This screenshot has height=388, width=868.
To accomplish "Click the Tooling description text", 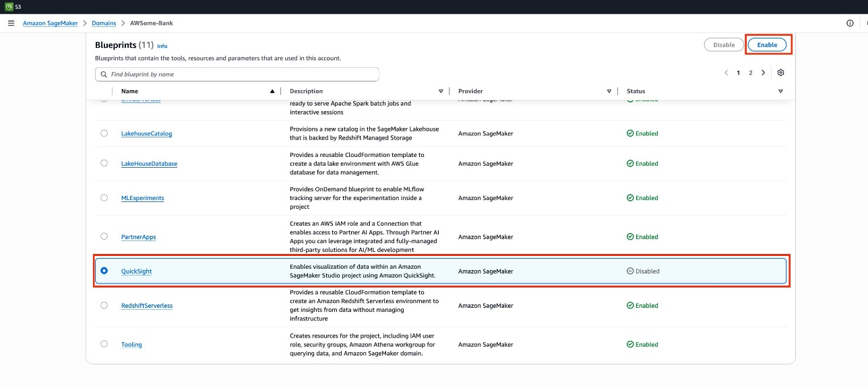I will pos(364,344).
